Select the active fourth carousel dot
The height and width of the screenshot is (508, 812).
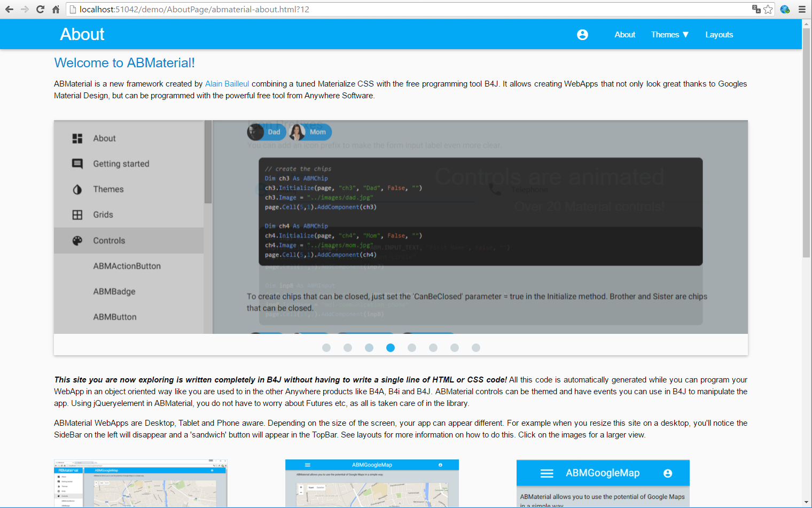(x=391, y=348)
